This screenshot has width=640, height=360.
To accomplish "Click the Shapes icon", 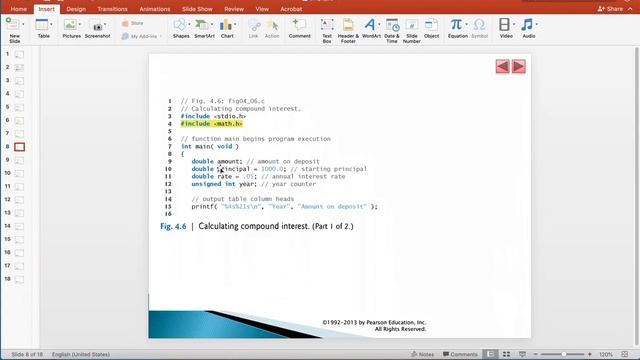I will click(x=180, y=24).
